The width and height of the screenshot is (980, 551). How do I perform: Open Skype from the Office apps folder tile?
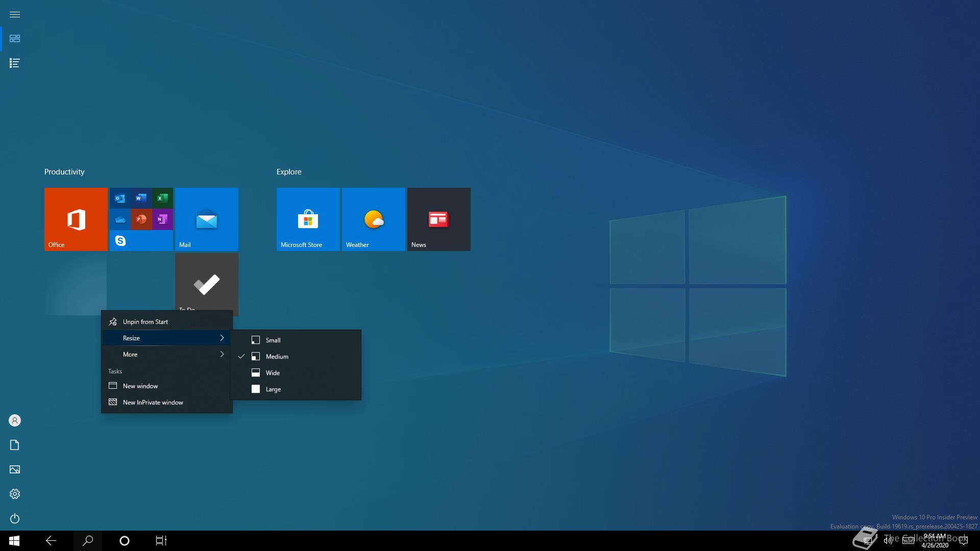pos(120,241)
